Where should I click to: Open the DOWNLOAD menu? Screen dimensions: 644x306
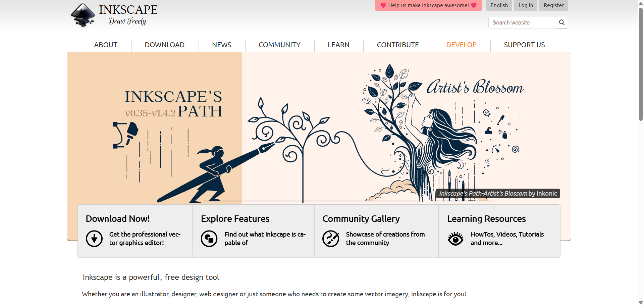click(164, 45)
